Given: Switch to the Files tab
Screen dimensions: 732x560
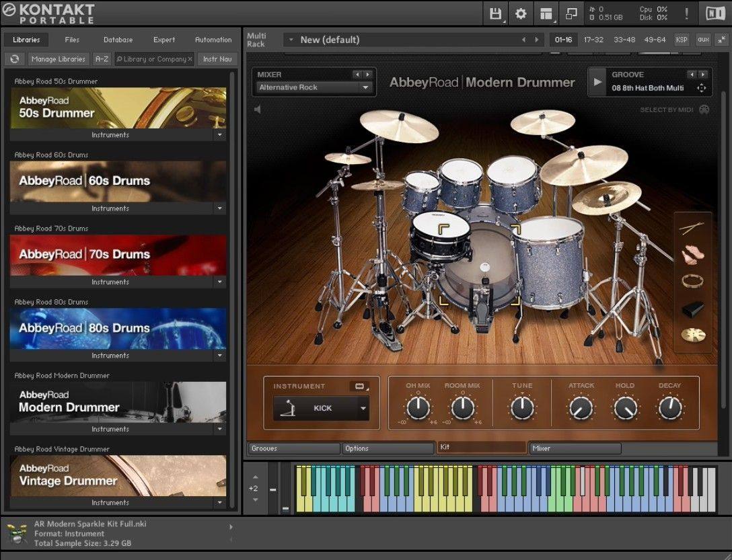Looking at the screenshot, I should [72, 40].
